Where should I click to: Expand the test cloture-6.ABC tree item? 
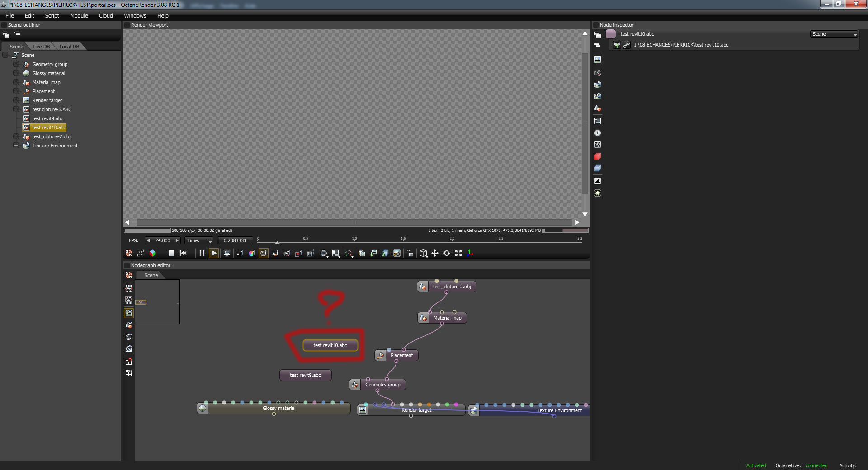(16, 109)
